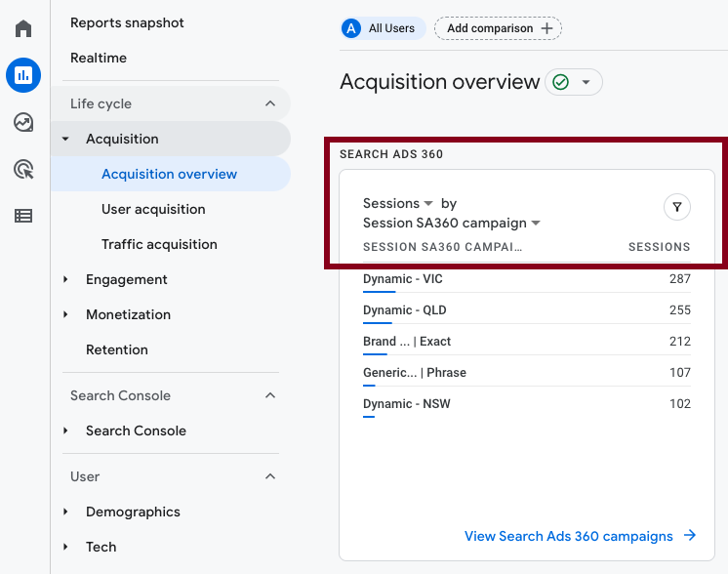Expand the Demographics tree arrow

coord(65,512)
